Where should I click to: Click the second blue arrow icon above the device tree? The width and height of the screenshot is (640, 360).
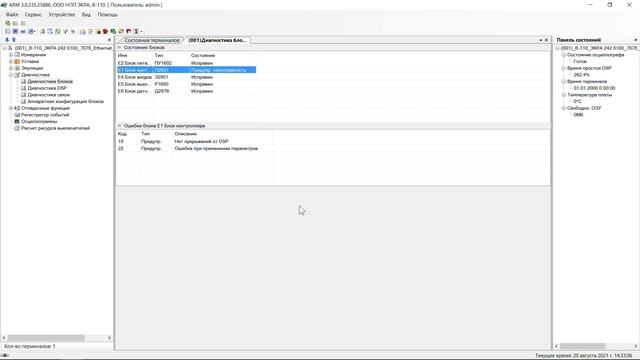click(13, 40)
